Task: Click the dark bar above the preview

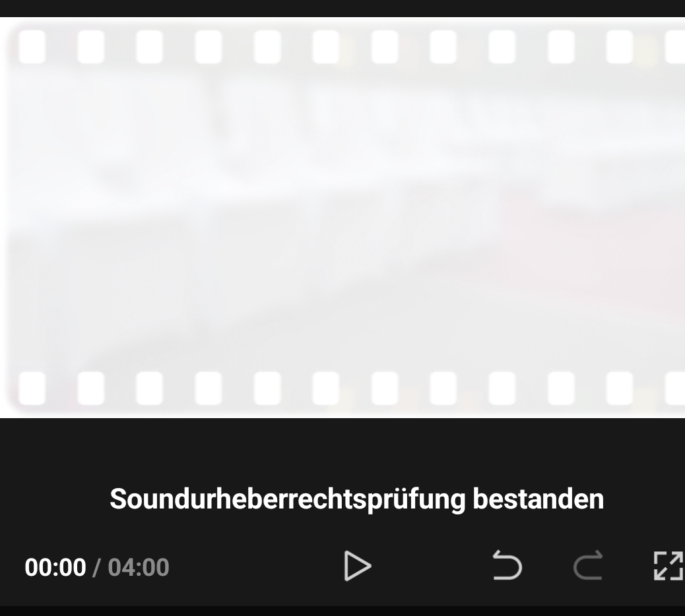Action: (x=342, y=9)
